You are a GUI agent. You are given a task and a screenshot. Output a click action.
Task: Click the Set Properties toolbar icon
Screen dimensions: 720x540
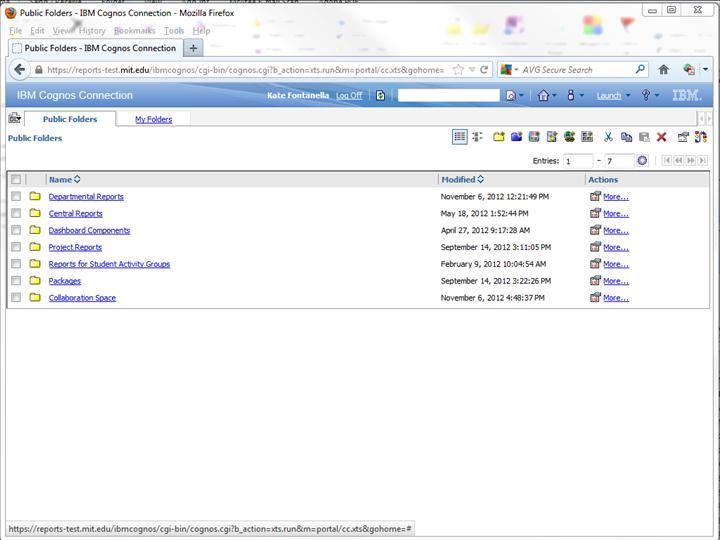683,137
